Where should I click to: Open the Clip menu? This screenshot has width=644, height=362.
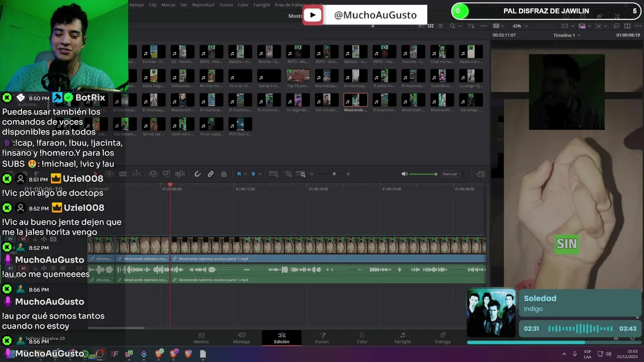(x=152, y=5)
